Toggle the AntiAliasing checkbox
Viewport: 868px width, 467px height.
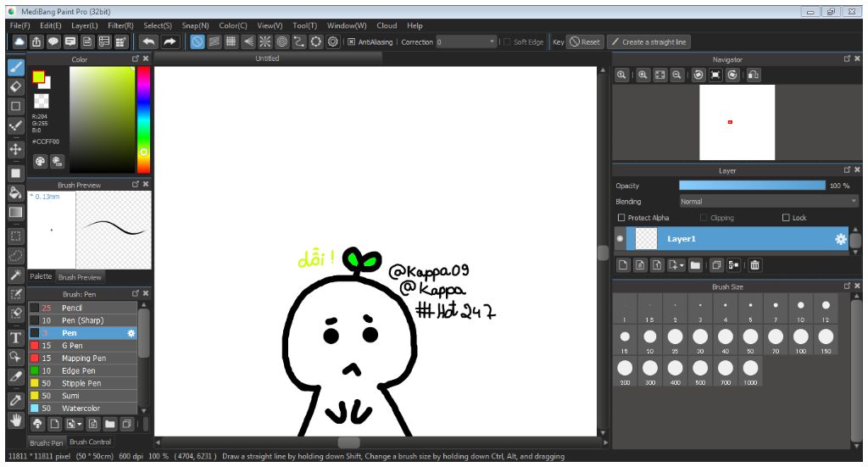pos(351,42)
